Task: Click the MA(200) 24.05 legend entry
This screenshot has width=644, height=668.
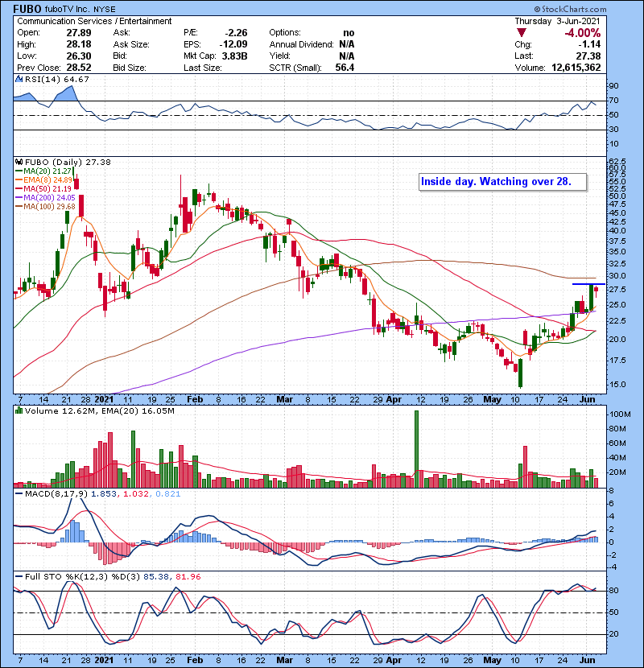Action: 45,198
